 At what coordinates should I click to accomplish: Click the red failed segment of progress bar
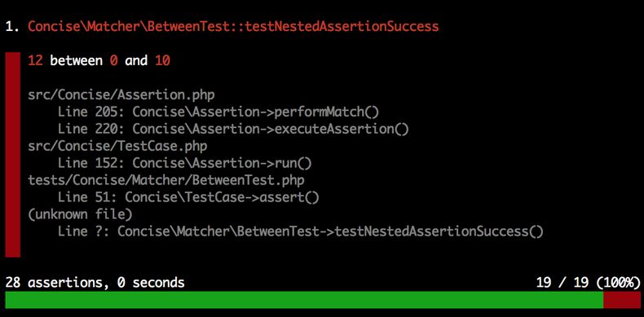tap(622, 300)
